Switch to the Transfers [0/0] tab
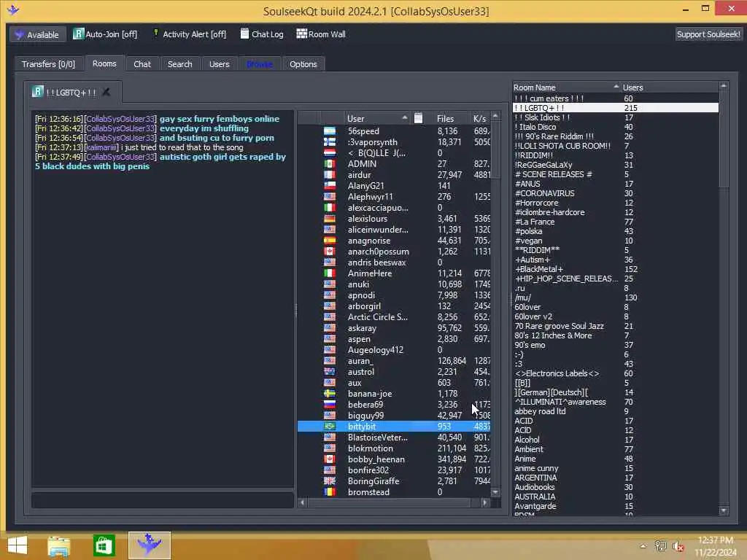Viewport: 747px width, 560px height. coord(48,64)
